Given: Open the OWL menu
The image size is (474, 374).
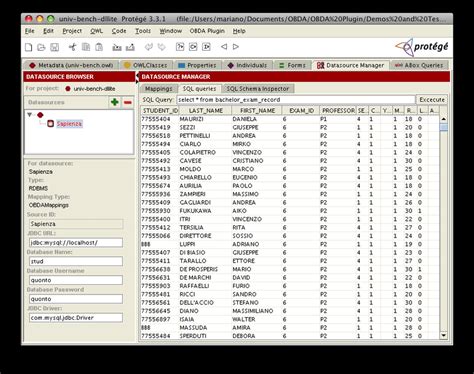Looking at the screenshot, I should (97, 31).
